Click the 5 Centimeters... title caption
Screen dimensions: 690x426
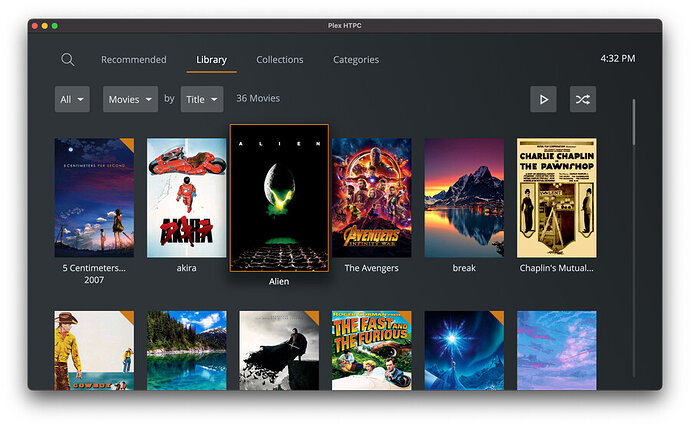(94, 268)
